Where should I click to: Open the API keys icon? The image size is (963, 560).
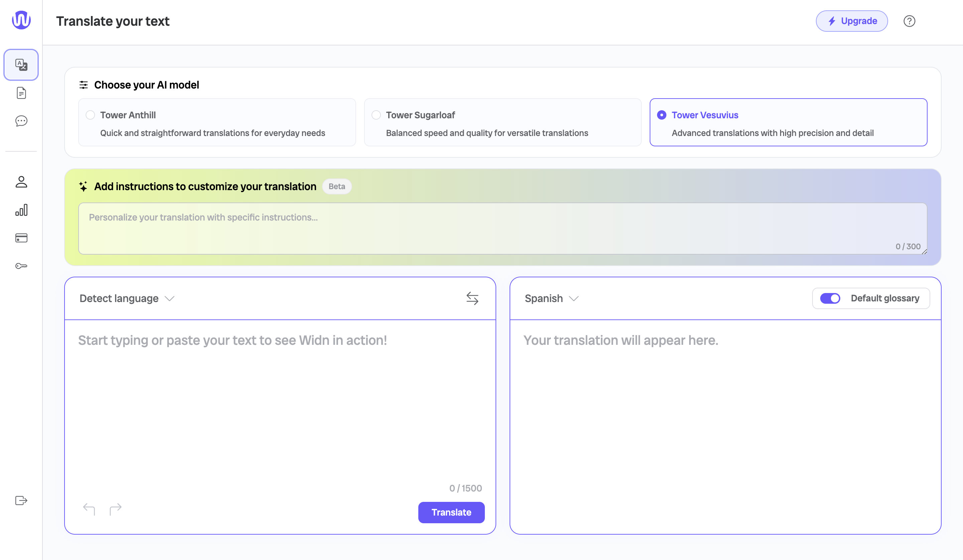coord(21,266)
